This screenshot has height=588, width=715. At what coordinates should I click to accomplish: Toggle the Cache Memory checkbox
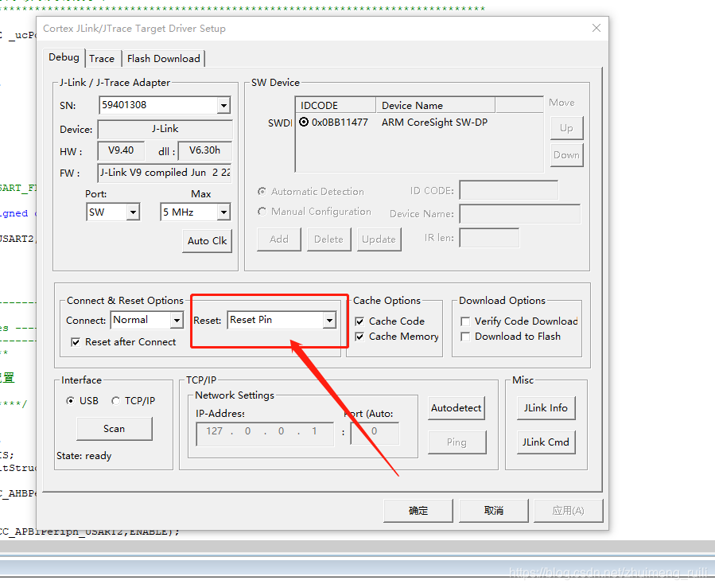[359, 337]
